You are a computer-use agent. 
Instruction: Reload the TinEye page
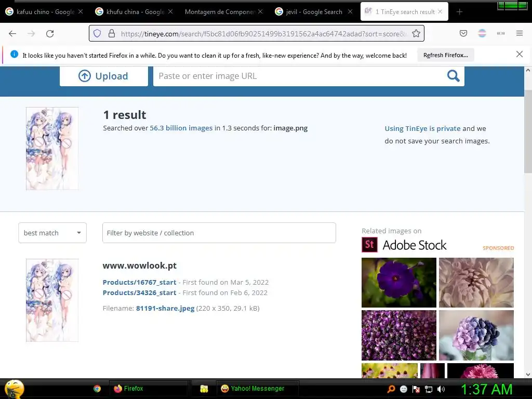pyautogui.click(x=50, y=34)
